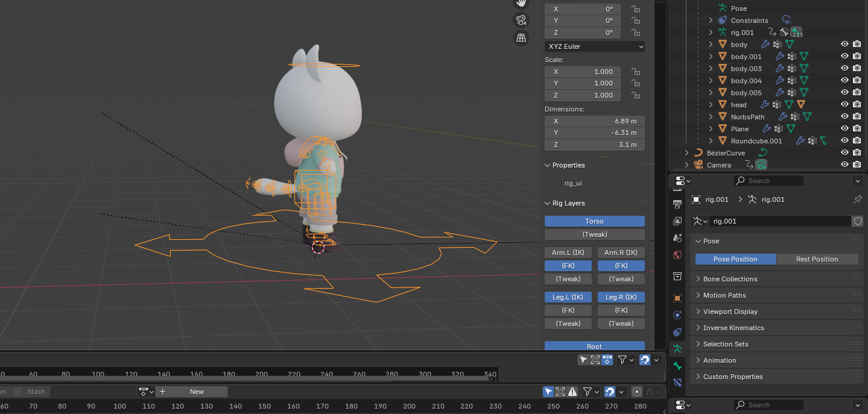This screenshot has height=414, width=868.
Task: Disable rendering of Plane object
Action: point(857,129)
